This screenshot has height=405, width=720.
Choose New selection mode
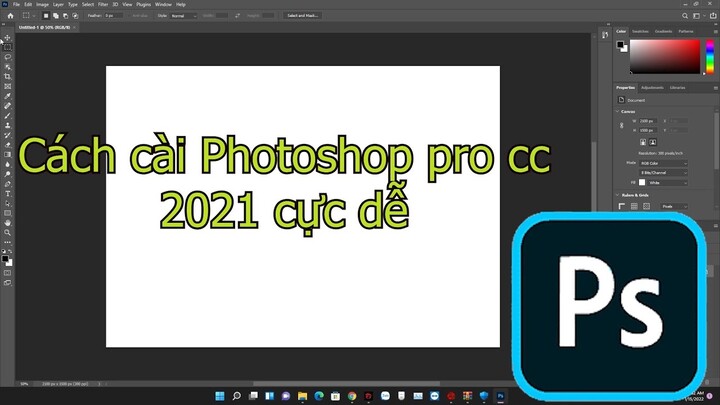tap(46, 16)
